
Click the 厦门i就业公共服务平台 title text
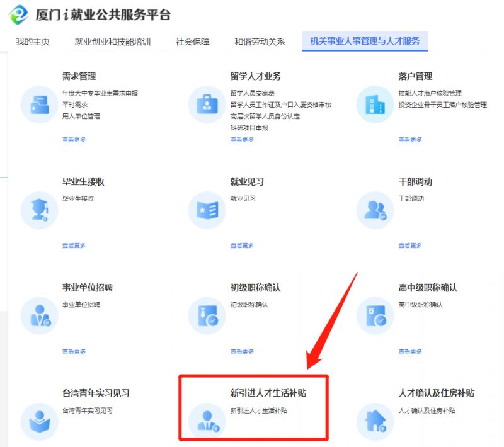point(103,14)
